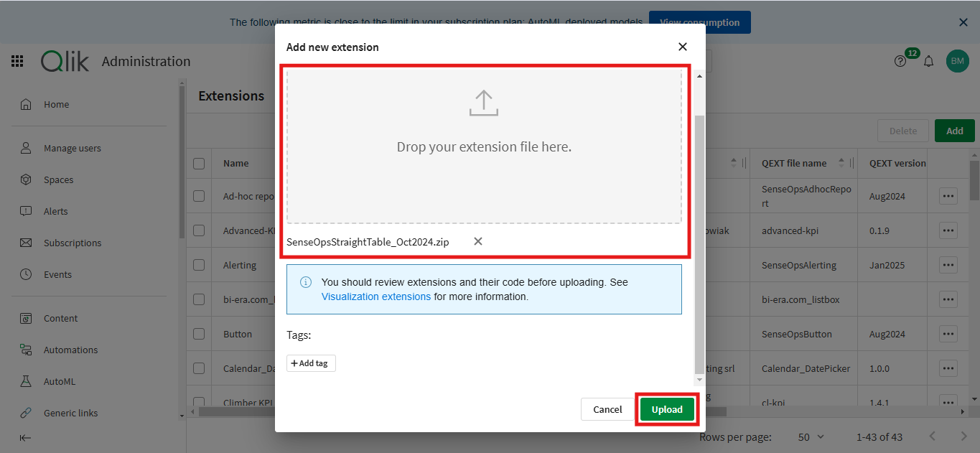Check the Button extension row checkbox
Image resolution: width=980 pixels, height=453 pixels.
(x=199, y=334)
